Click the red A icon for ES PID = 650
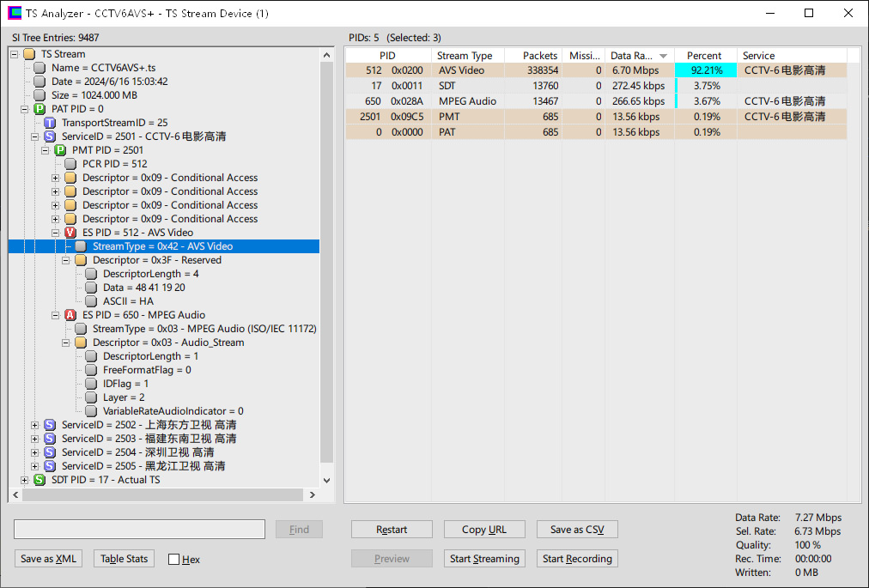 70,315
